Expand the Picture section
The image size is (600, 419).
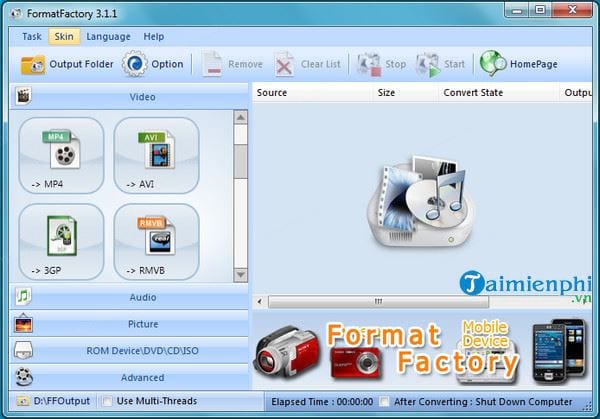pos(129,324)
